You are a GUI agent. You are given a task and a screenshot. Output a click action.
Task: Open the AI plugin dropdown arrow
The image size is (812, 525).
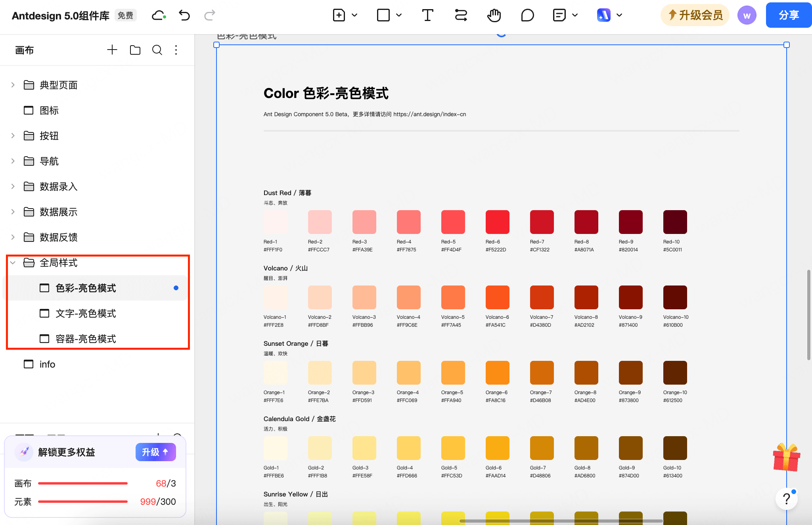[619, 15]
